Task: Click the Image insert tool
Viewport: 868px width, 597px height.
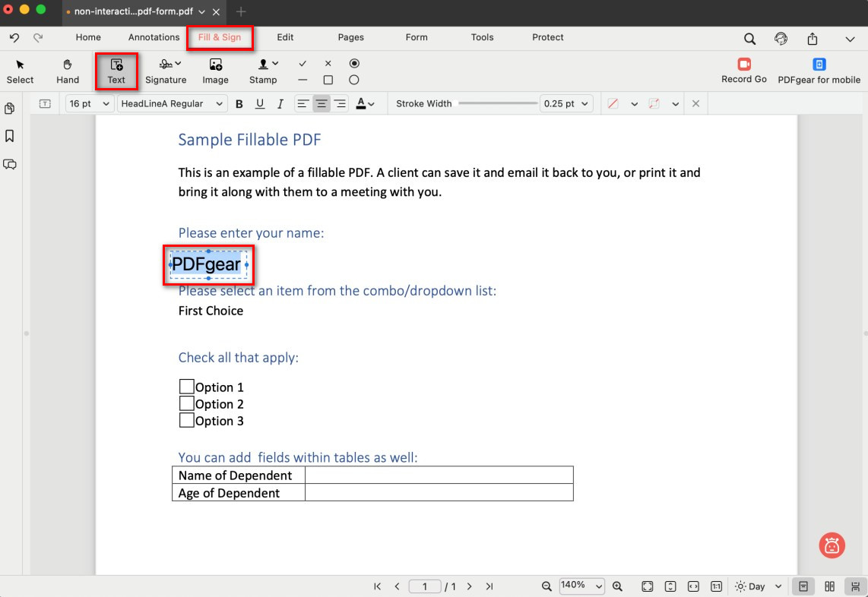Action: (215, 71)
